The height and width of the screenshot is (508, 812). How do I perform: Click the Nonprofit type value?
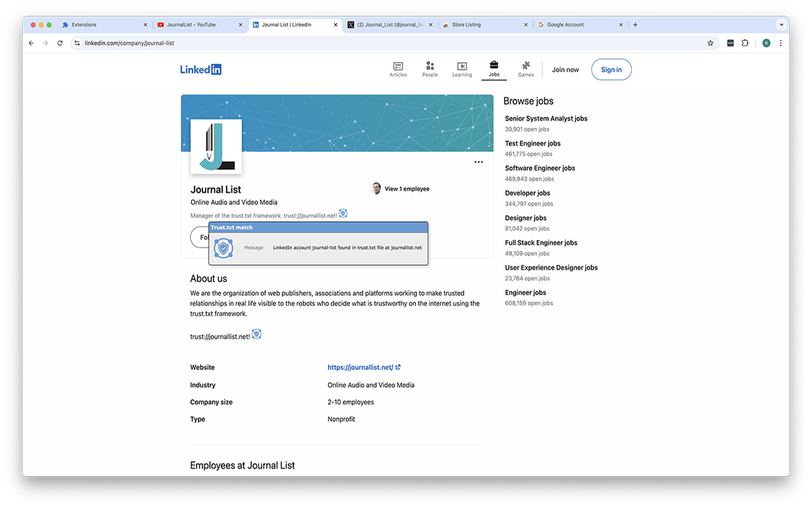[341, 419]
